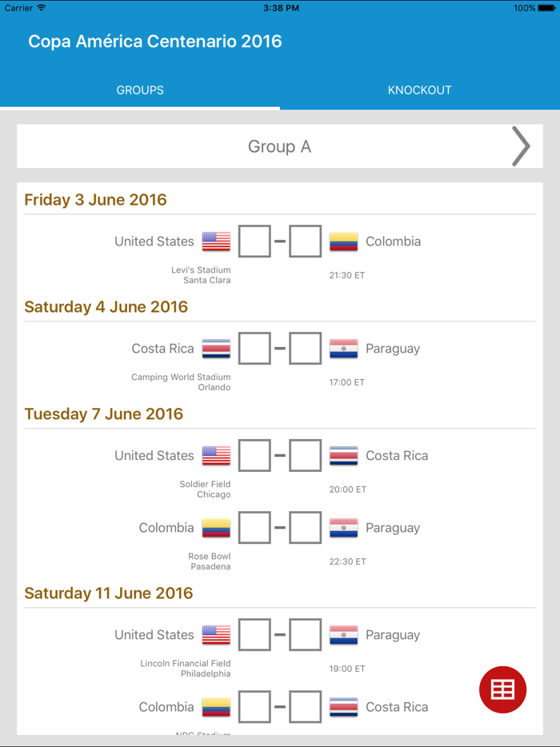Click Colombia's empty score box in the Rose Bowl match
Image resolution: width=560 pixels, height=747 pixels.
[x=254, y=527]
